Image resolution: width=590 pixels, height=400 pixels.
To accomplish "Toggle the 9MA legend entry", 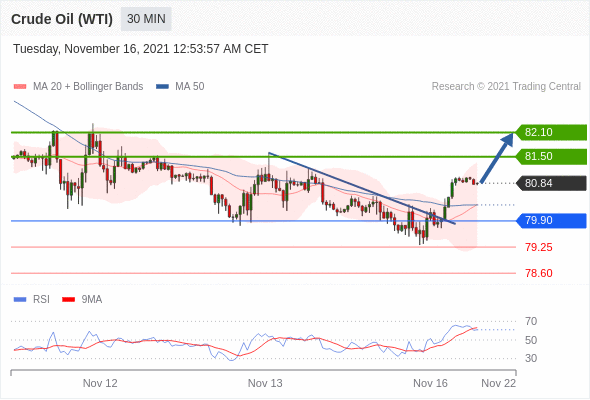I will [82, 300].
